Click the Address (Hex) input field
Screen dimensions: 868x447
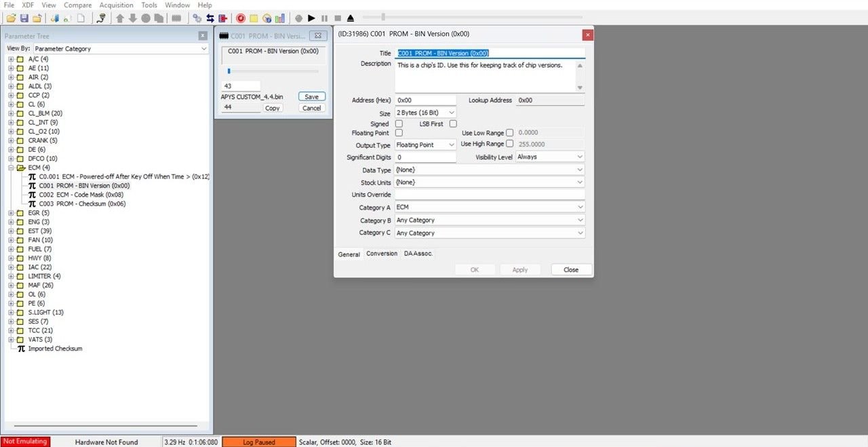(x=425, y=100)
